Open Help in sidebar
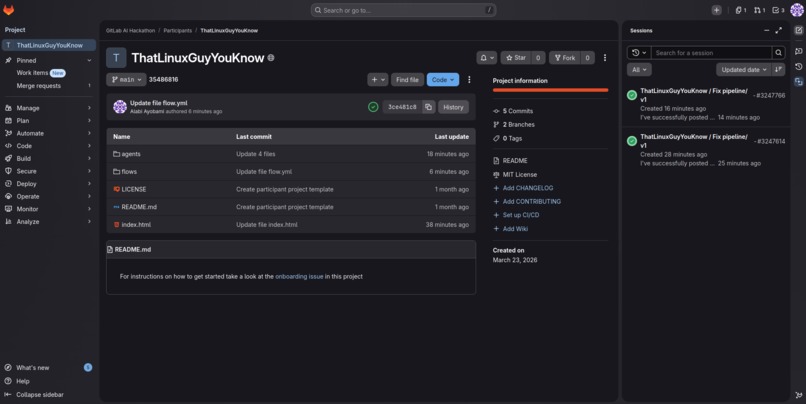Screen dimensions: 806x404 pyautogui.click(x=23, y=381)
